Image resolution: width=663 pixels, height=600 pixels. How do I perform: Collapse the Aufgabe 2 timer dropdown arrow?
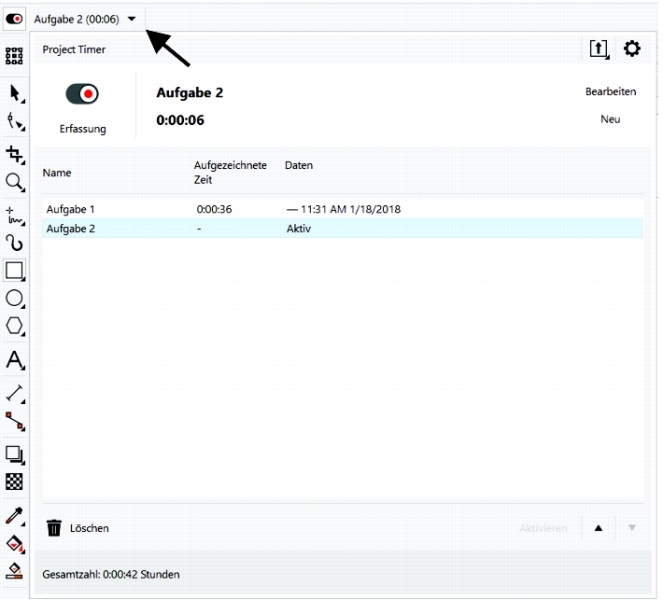tap(132, 19)
